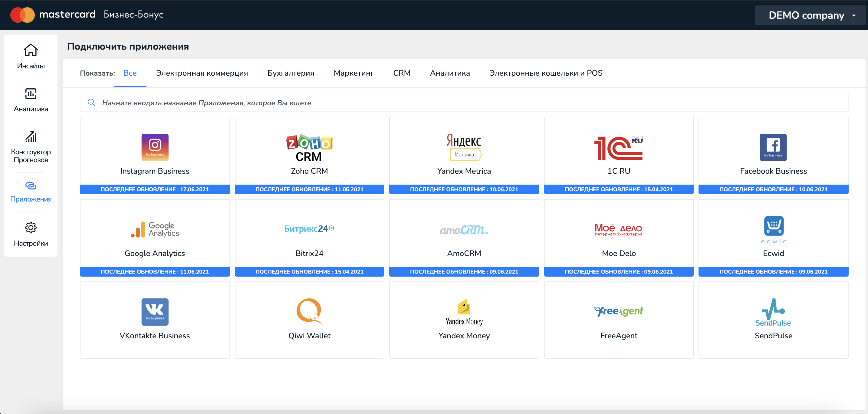Select the VKontakte Business app icon

[155, 312]
